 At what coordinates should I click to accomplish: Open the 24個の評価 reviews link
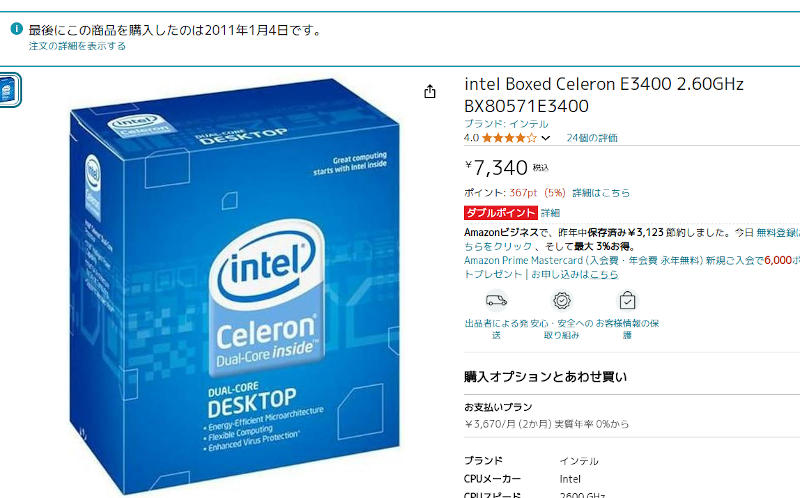(592, 138)
